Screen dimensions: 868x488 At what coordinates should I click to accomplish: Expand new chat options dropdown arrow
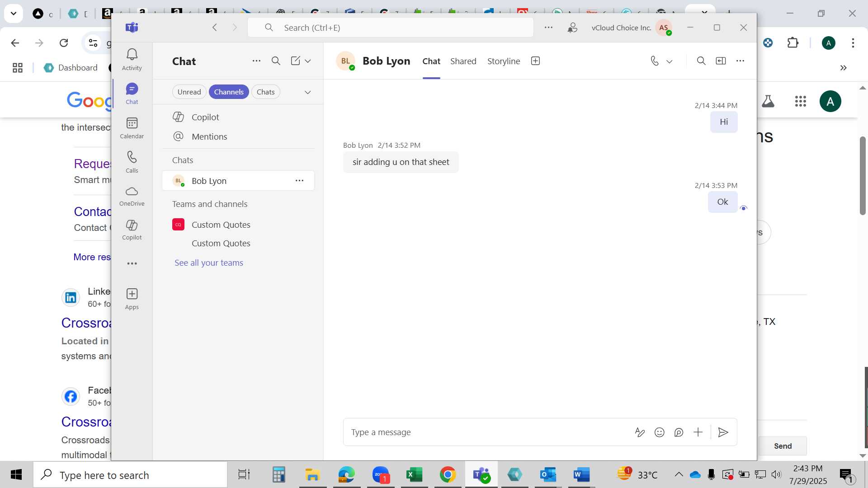pyautogui.click(x=308, y=61)
